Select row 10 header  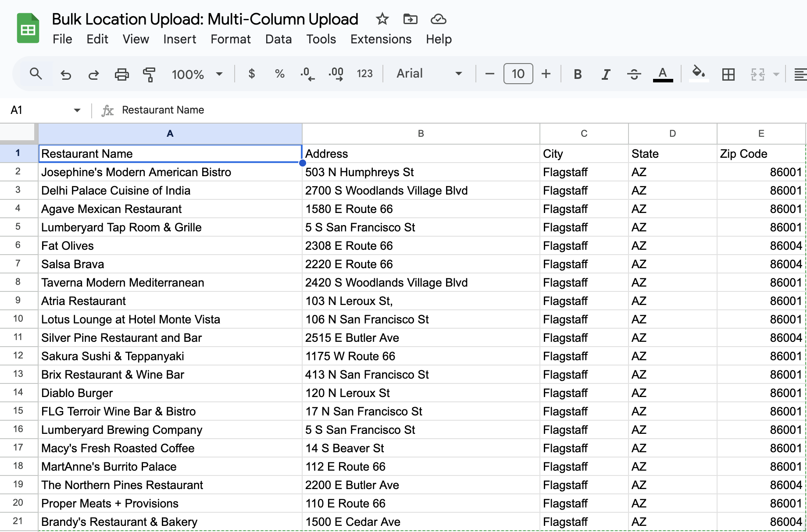18,319
